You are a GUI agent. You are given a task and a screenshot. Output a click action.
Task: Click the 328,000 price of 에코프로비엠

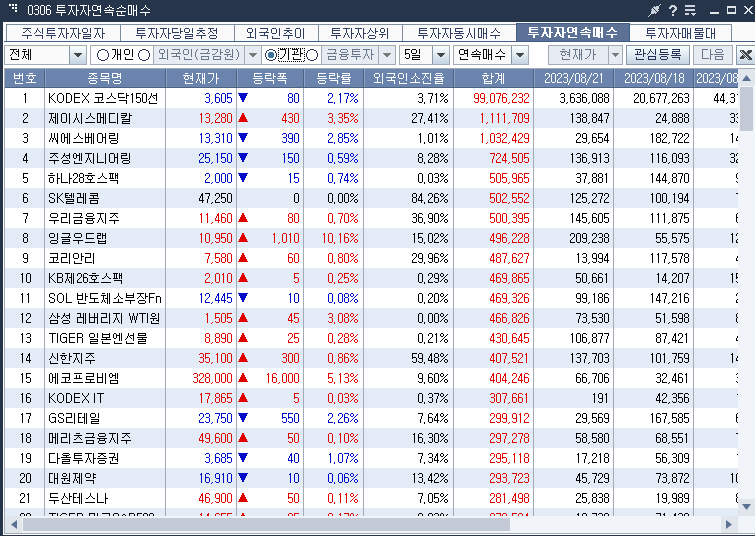(x=212, y=379)
